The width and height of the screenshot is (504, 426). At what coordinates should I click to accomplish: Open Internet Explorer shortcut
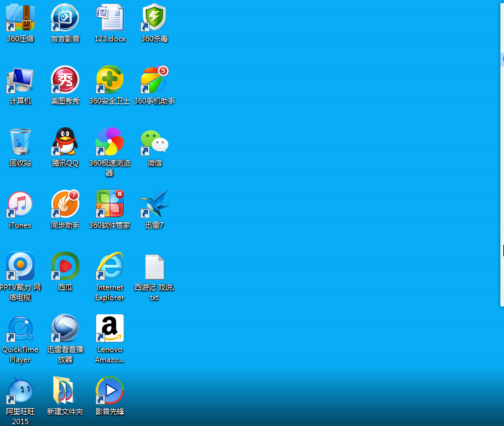pyautogui.click(x=110, y=266)
